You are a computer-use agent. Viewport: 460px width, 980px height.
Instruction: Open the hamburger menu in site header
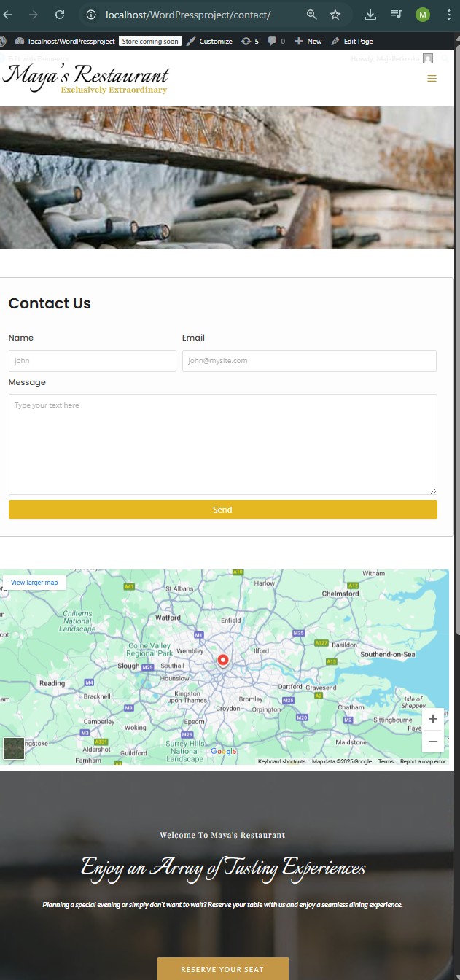432,79
